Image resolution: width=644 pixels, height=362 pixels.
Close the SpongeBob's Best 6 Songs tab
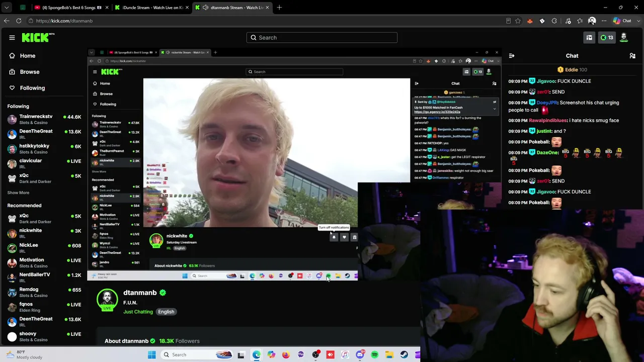tap(107, 8)
